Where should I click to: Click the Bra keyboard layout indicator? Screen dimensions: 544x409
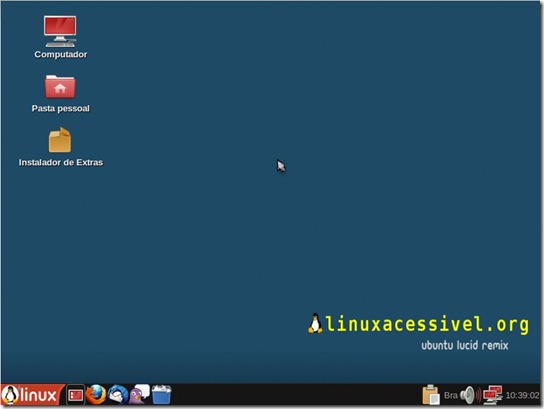451,395
